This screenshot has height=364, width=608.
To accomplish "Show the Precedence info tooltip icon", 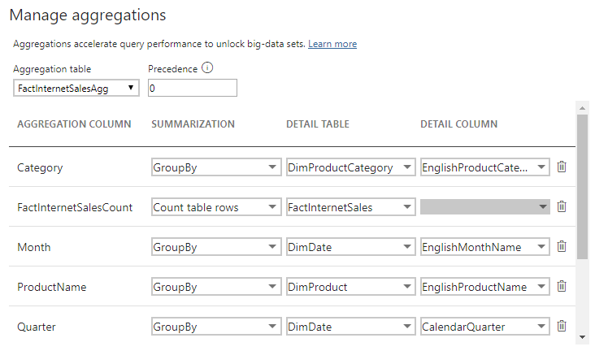I will point(207,67).
